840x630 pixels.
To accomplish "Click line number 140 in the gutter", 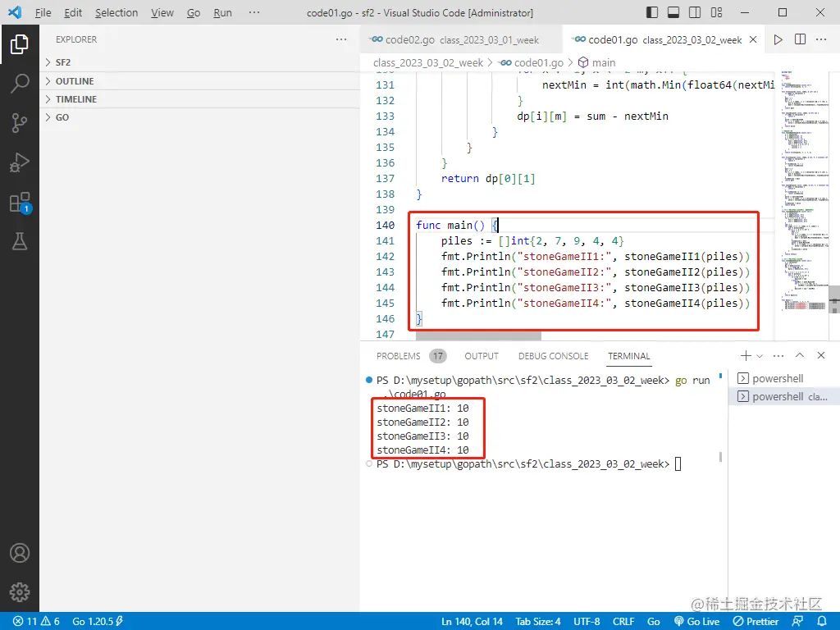I will 386,225.
